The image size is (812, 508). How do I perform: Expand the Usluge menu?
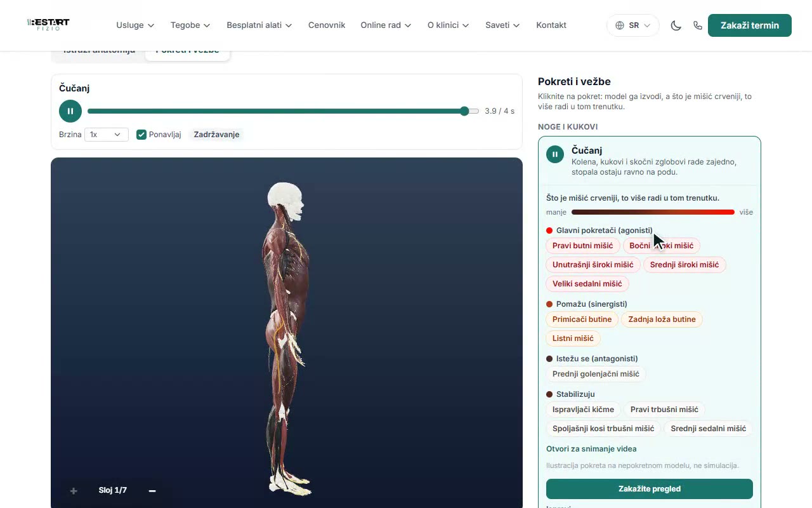click(135, 25)
